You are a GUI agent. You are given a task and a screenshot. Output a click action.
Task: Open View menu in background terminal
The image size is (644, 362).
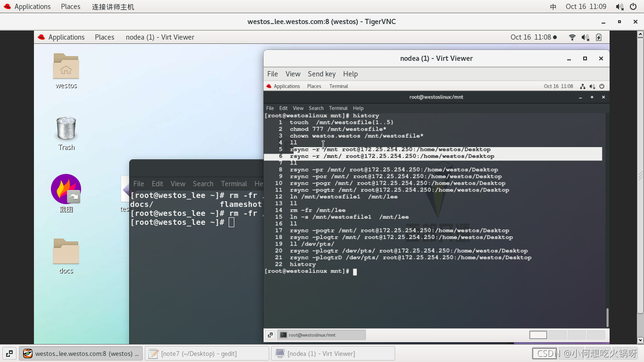178,184
